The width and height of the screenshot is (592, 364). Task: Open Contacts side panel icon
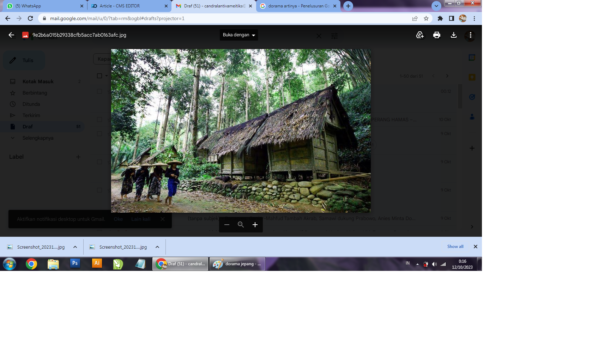tap(472, 117)
